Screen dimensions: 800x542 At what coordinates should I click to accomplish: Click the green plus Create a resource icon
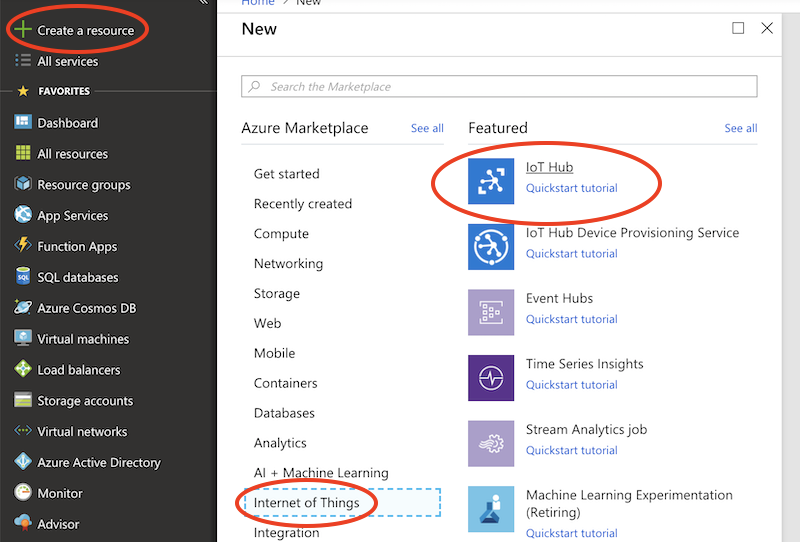[x=23, y=30]
